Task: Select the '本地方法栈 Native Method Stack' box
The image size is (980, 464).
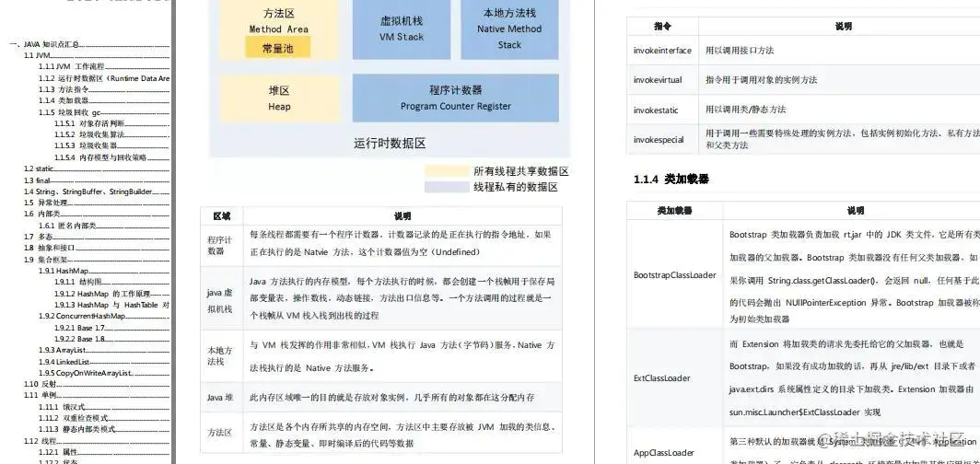Action: (509, 29)
